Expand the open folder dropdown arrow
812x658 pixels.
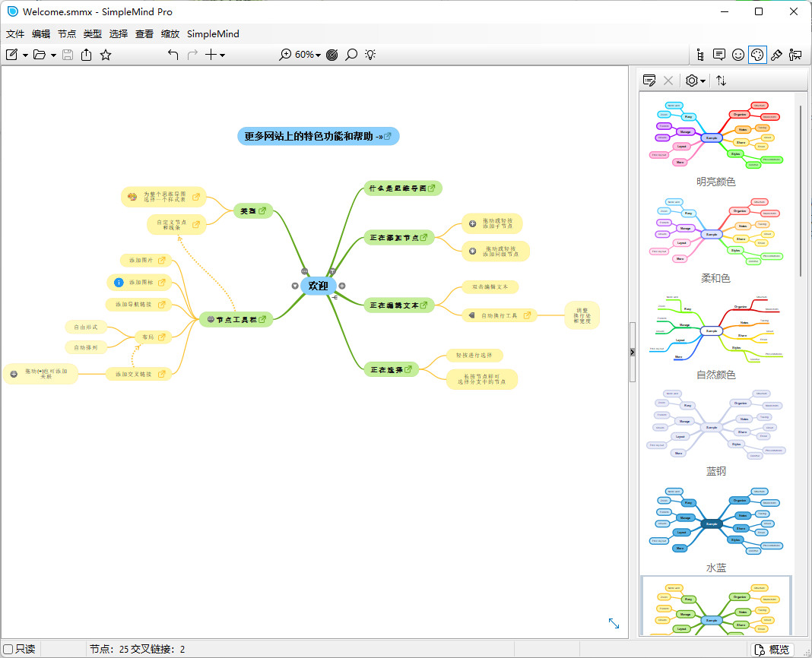tap(53, 55)
